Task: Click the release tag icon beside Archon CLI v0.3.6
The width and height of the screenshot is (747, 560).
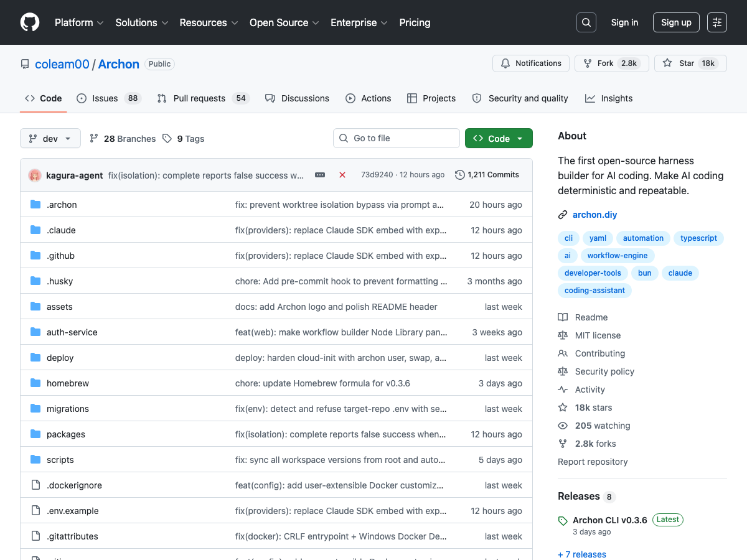Action: [x=562, y=520]
